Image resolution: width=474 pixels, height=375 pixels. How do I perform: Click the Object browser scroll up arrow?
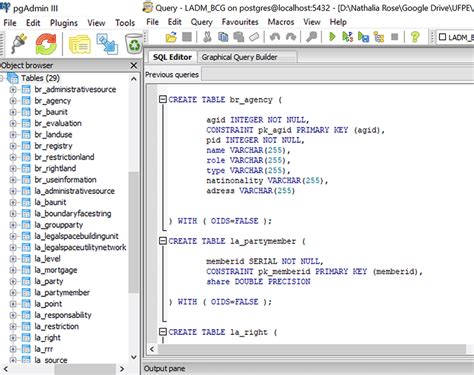click(x=134, y=79)
